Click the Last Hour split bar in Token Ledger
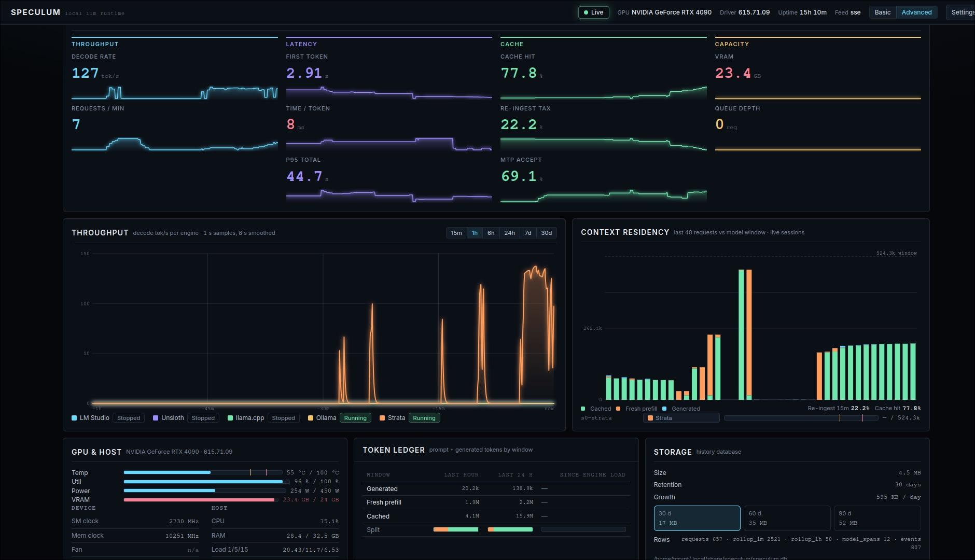 (x=456, y=529)
